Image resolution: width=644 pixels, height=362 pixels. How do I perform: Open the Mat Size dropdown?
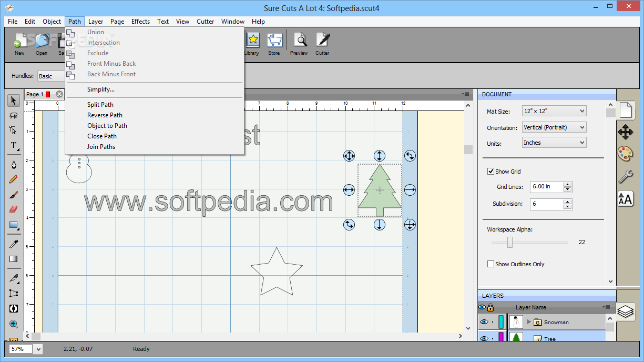(x=554, y=111)
